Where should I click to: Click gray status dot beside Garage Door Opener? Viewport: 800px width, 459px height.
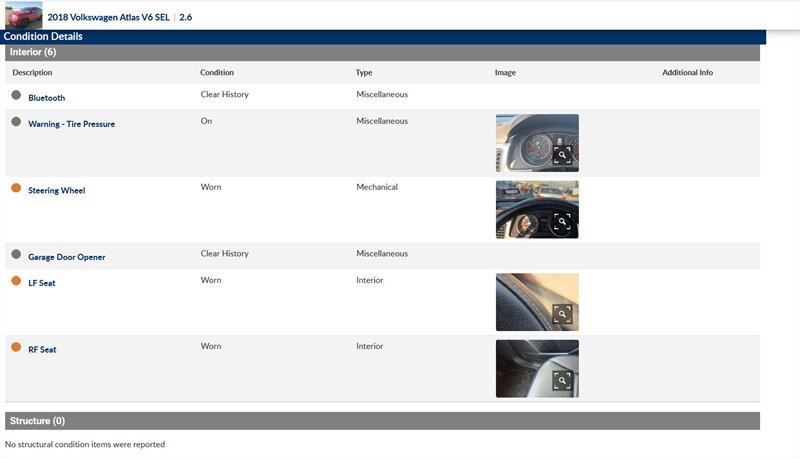click(16, 254)
